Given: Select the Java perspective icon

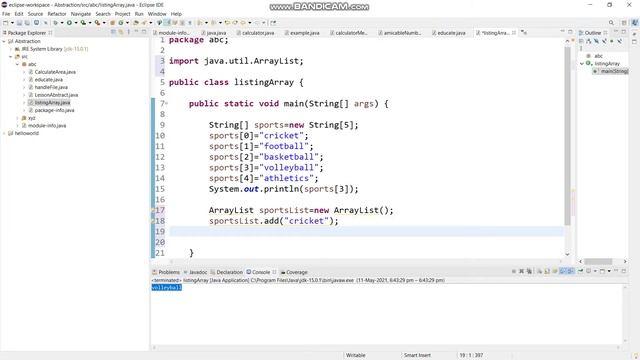Looking at the screenshot, I should point(635,22).
